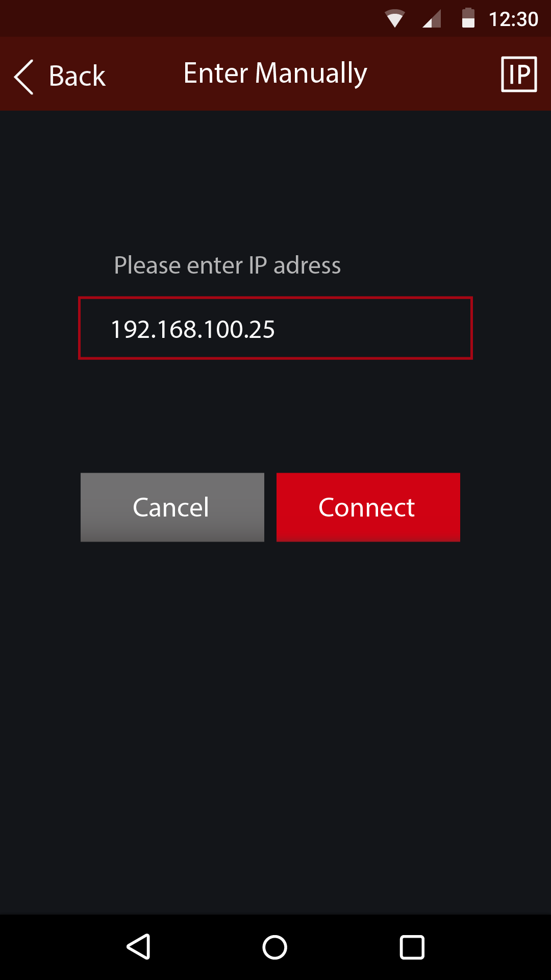Tap the back chevron arrow icon
Screen dimensions: 551x980
coord(24,77)
